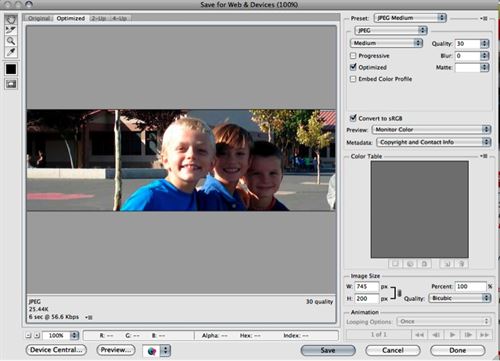Toggle slices visibility icon
500x361 pixels.
click(11, 84)
